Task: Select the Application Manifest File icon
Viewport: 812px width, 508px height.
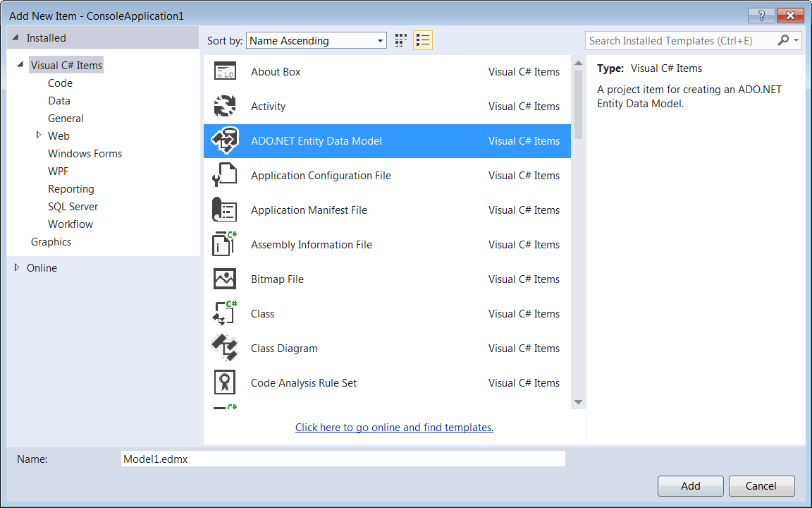Action: tap(225, 210)
